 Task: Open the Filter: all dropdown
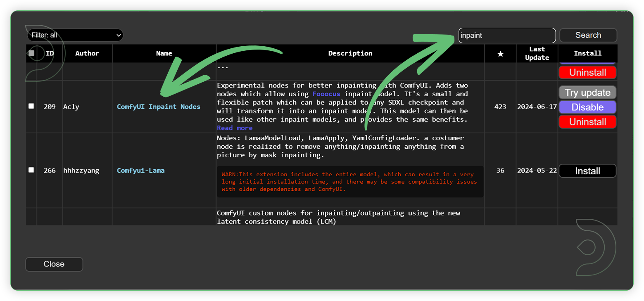pyautogui.click(x=75, y=35)
